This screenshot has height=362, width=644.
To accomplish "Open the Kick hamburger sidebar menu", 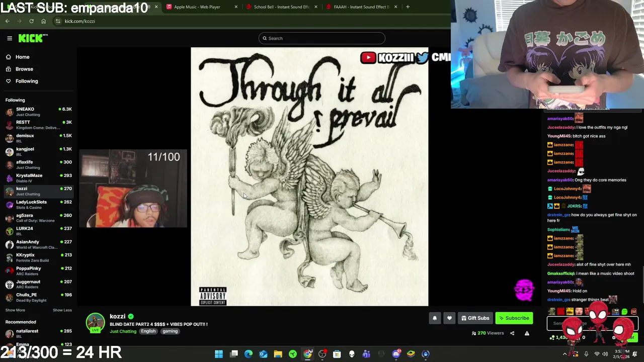I will click(x=10, y=38).
